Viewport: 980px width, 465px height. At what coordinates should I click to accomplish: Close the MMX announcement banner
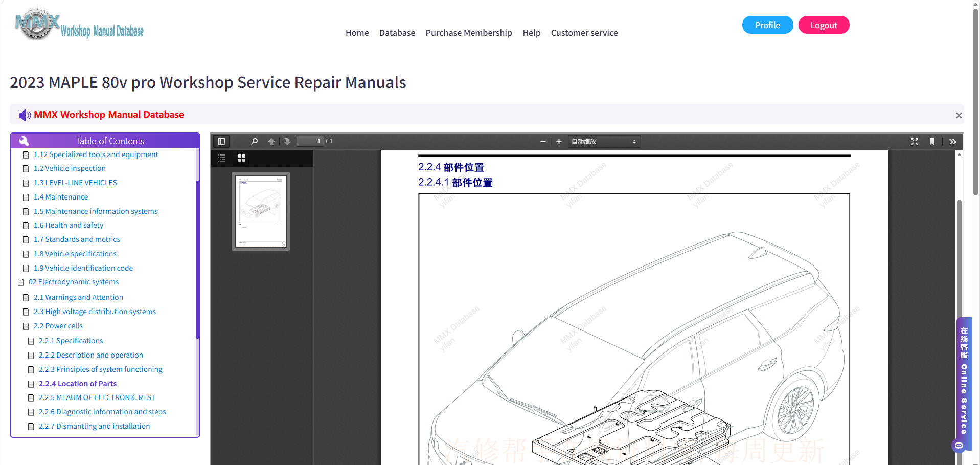point(959,116)
